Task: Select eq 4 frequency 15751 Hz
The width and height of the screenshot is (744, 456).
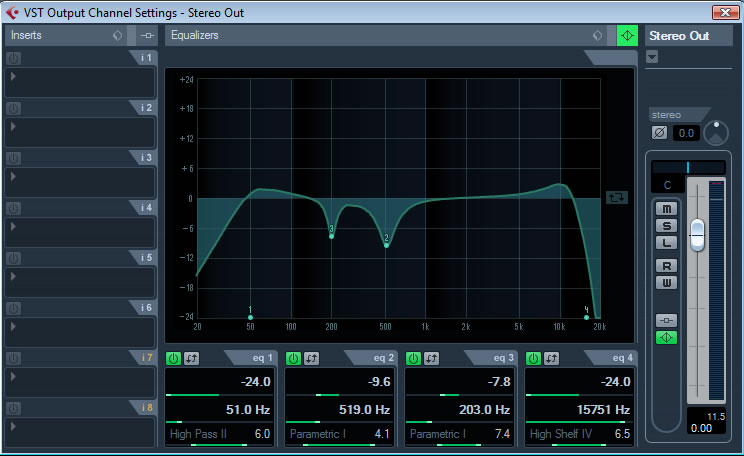Action: [603, 409]
